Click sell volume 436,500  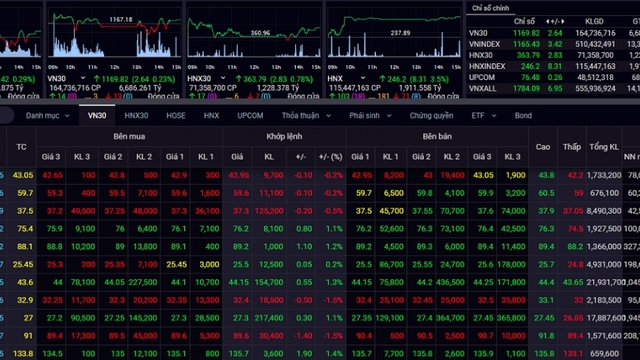(450, 282)
